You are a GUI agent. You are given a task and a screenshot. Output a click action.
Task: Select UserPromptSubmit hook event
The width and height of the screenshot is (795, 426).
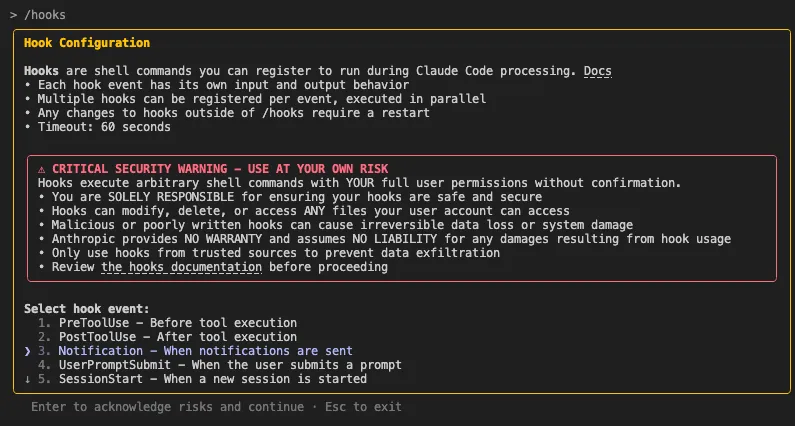[220, 365]
